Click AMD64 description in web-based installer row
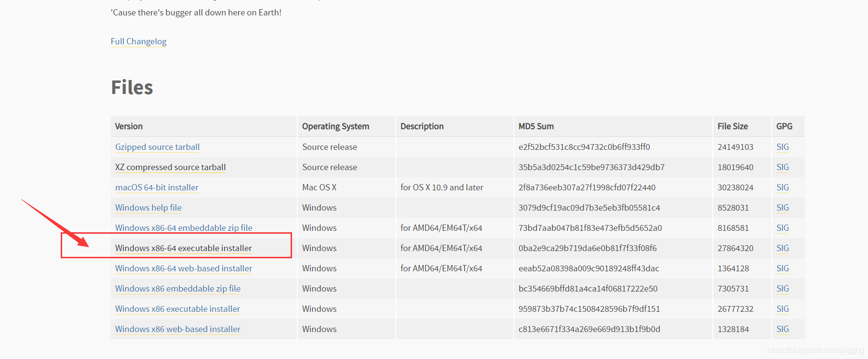868x359 pixels. [x=441, y=268]
